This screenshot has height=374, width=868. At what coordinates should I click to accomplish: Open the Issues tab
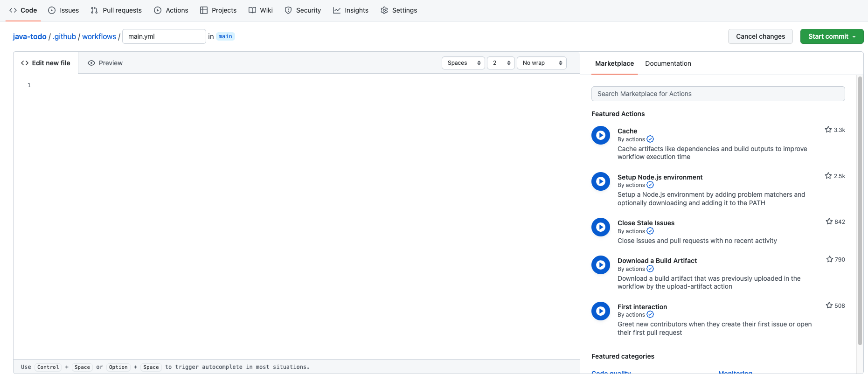click(x=63, y=10)
